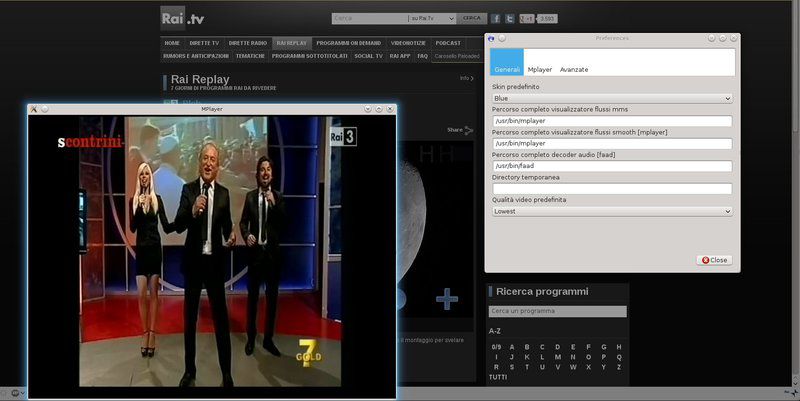Click the Directory temporanea input field
Viewport: 800px width, 401px height.
click(612, 188)
